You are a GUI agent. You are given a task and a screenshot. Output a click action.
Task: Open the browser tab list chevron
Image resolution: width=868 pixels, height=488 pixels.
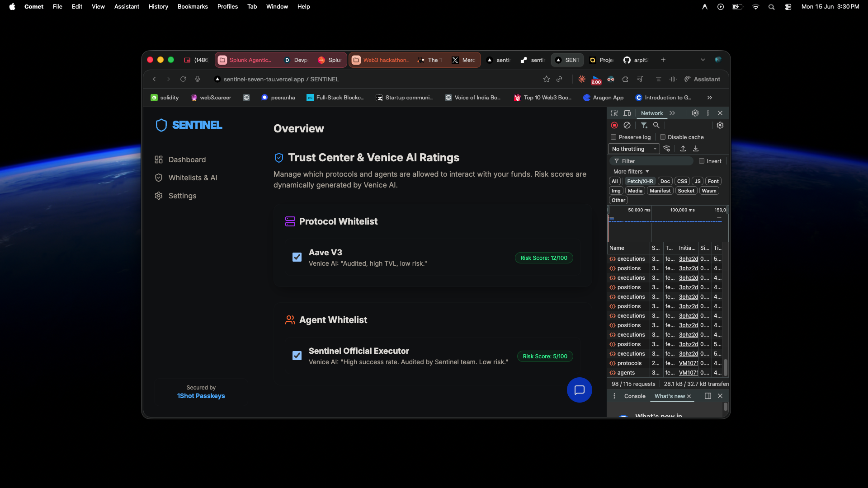point(703,60)
